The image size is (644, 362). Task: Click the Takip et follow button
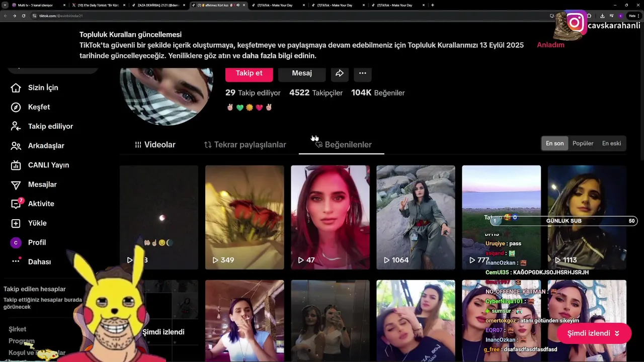(249, 73)
